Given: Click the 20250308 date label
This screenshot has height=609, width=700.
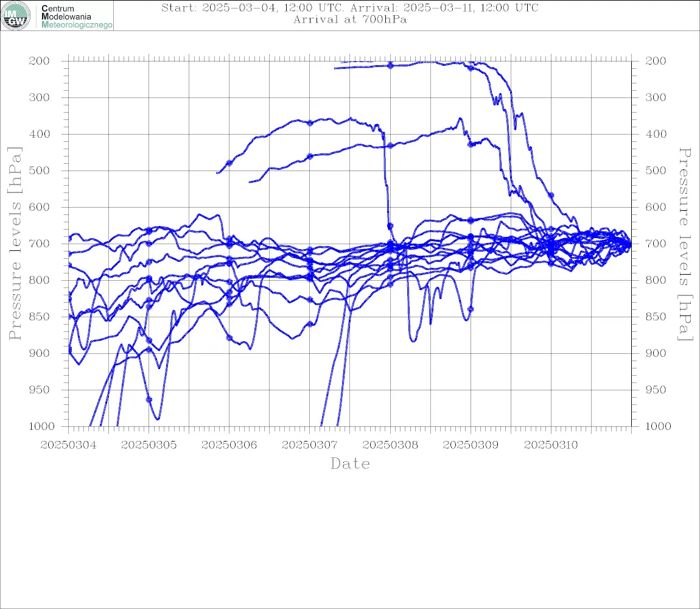Looking at the screenshot, I should [x=390, y=445].
